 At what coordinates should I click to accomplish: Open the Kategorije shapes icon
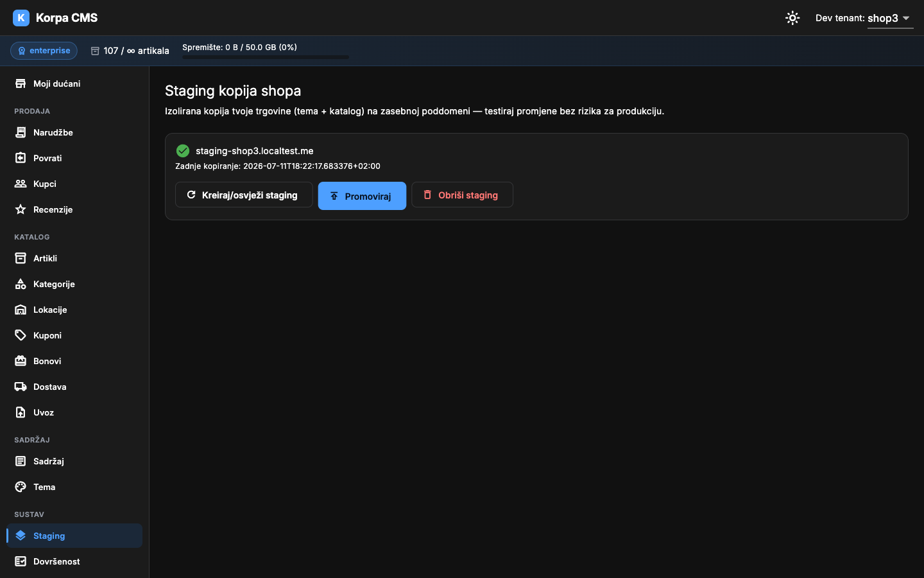tap(21, 284)
